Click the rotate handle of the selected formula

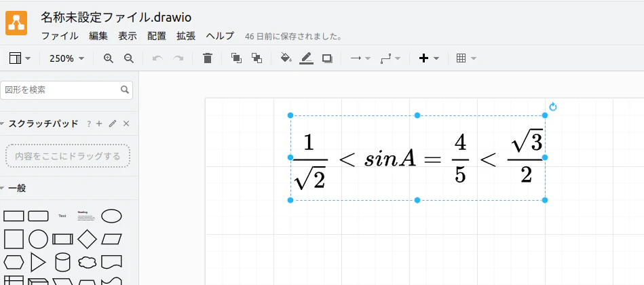coord(553,107)
